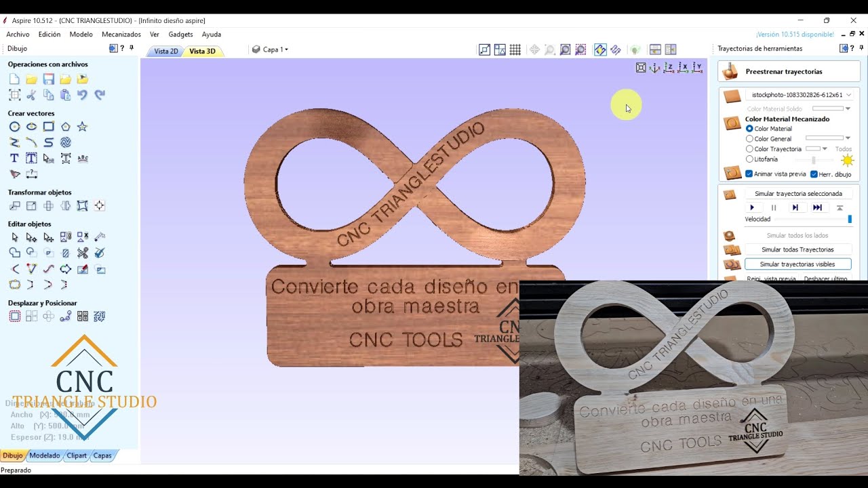Click the Color General swatch
Image resolution: width=868 pixels, height=488 pixels.
[x=824, y=138]
